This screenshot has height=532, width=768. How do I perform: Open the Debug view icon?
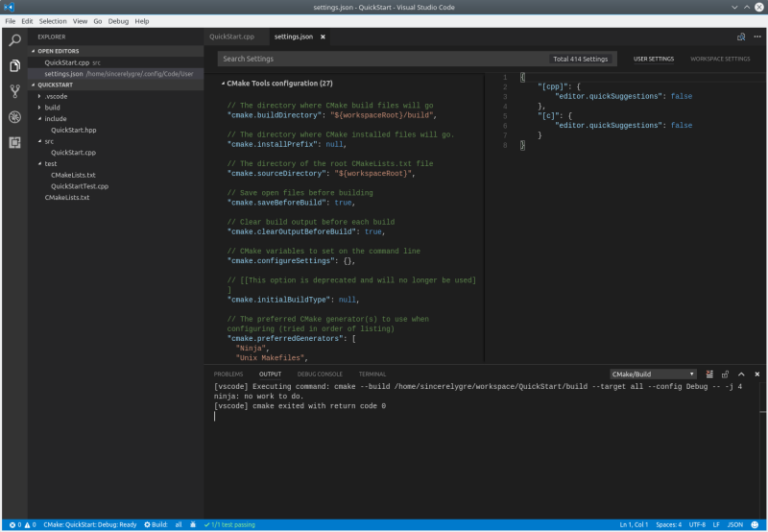click(x=14, y=117)
